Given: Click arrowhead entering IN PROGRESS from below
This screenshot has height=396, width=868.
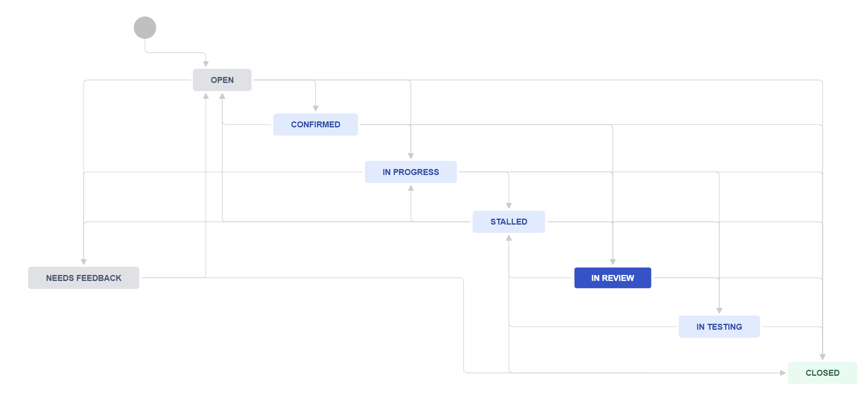Looking at the screenshot, I should point(411,188).
